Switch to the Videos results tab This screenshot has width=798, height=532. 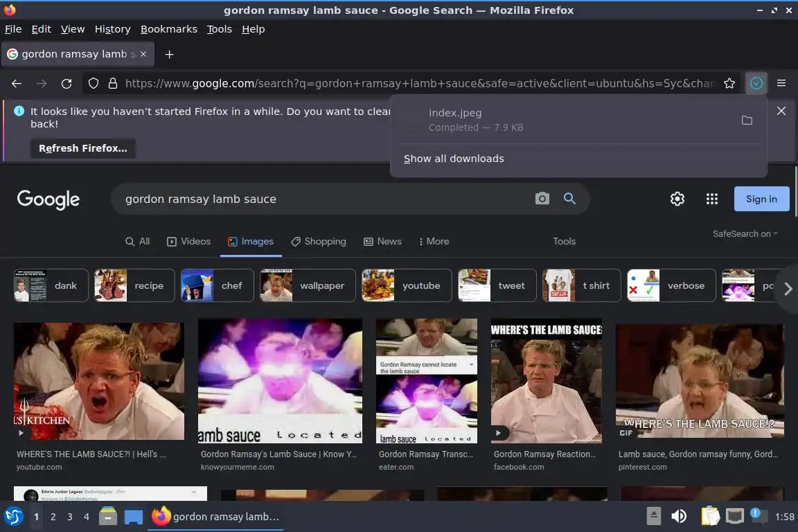[x=189, y=241]
